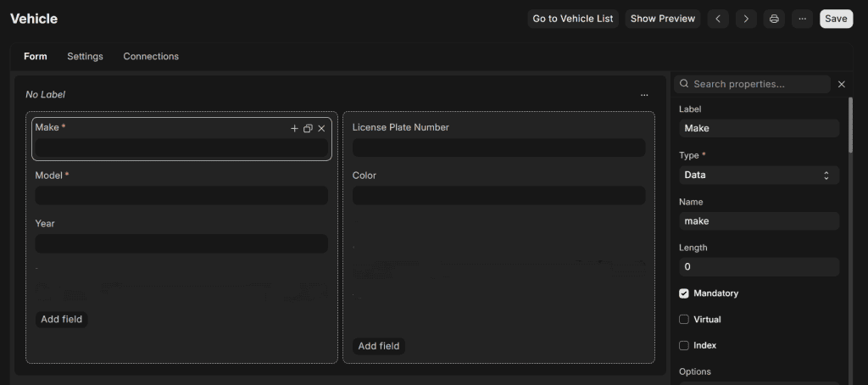Remove the Make field with X icon
868x385 pixels.
[x=321, y=128]
